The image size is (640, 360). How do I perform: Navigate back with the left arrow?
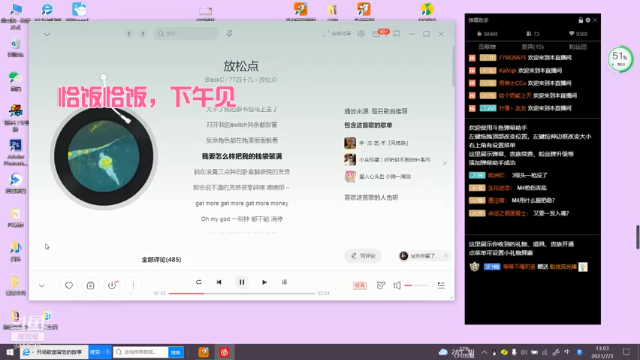pyautogui.click(x=129, y=34)
